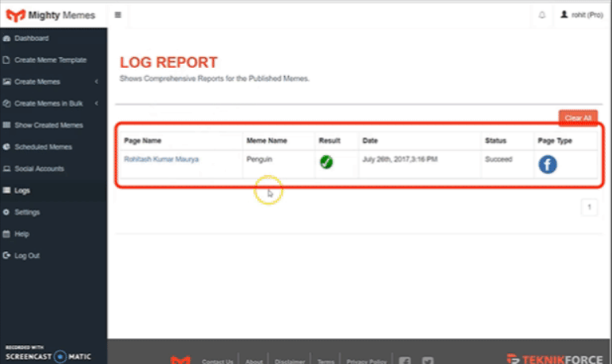Open Show Created Memes page
Screen dimensions: 612x364
coord(48,125)
